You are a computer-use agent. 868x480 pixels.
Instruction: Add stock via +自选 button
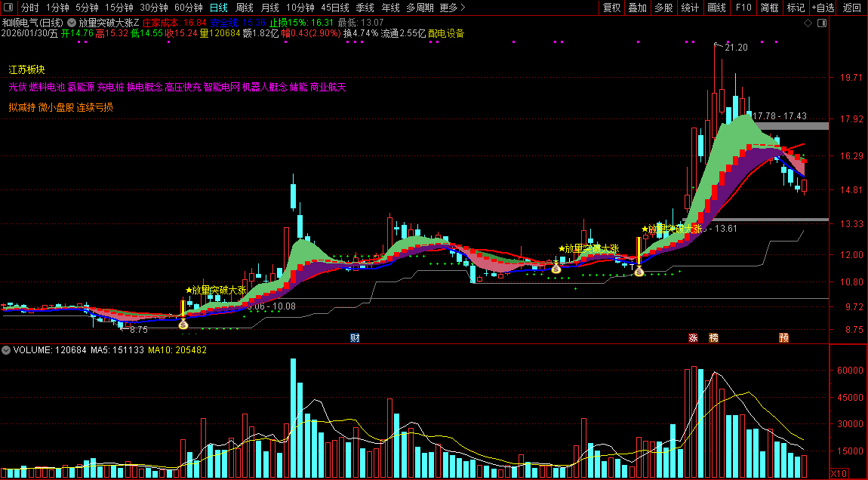pos(823,8)
